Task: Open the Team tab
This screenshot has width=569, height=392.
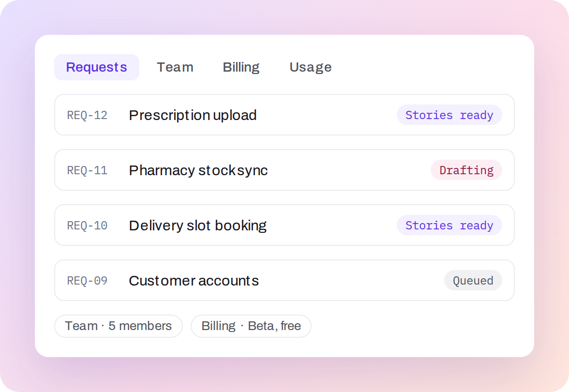Action: point(175,67)
